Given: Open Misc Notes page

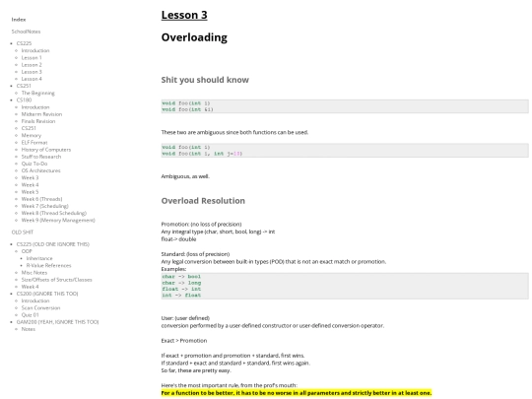Looking at the screenshot, I should (34, 273).
